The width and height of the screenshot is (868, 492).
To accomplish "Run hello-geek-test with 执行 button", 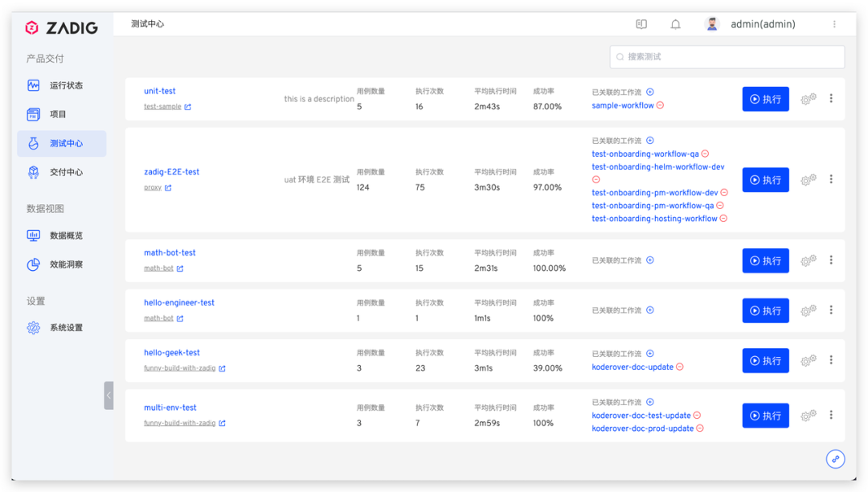I will tap(766, 361).
